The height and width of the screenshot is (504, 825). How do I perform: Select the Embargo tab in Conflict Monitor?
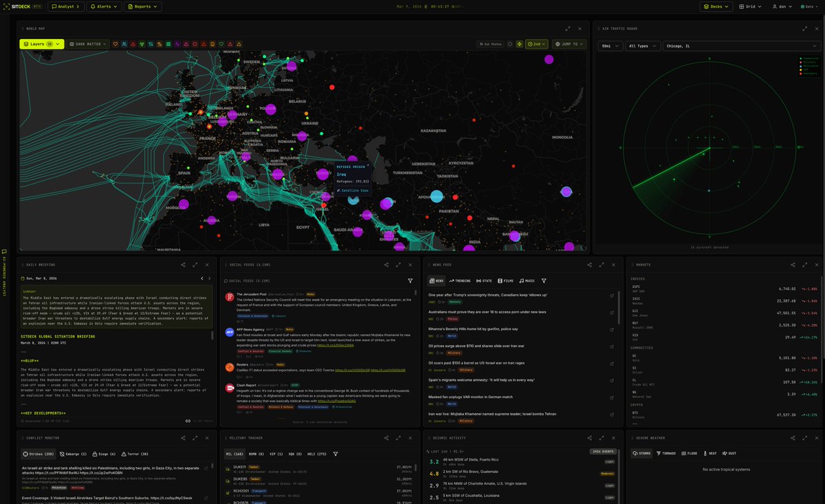(74, 454)
